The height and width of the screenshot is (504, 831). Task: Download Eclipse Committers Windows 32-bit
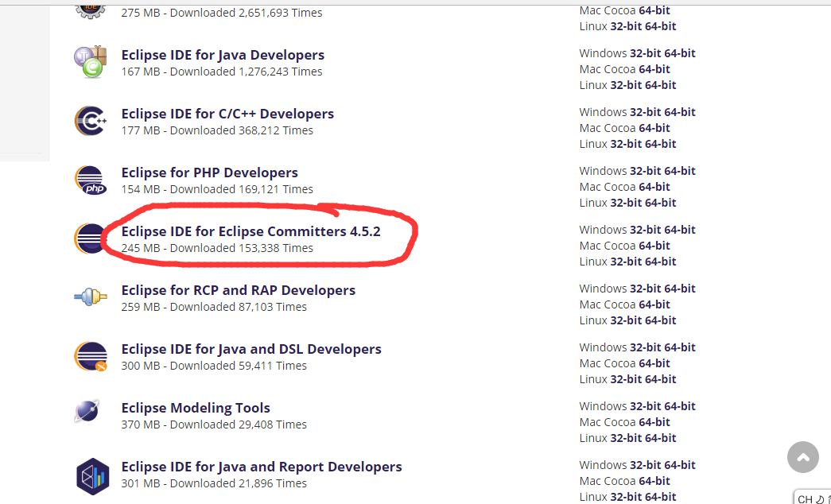click(645, 230)
